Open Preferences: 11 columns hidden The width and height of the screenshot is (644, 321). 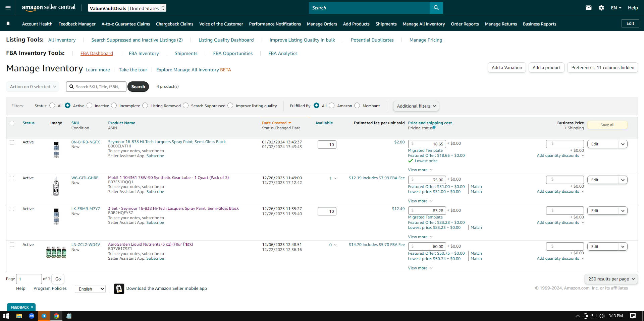coord(602,67)
